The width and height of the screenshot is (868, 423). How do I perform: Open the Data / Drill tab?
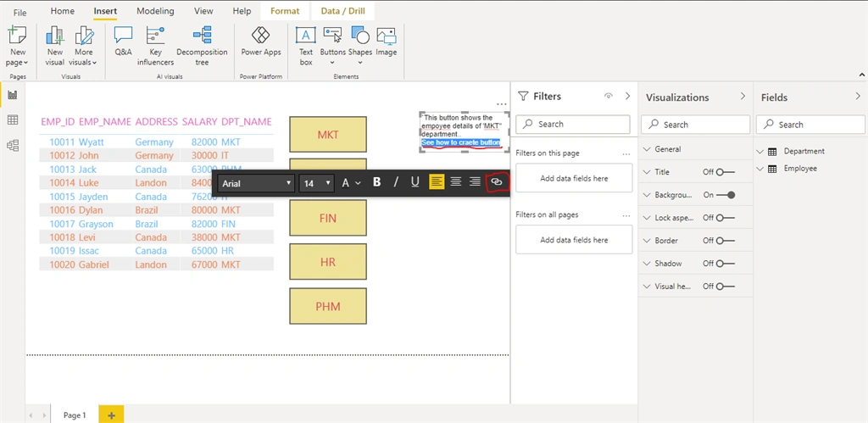coord(342,11)
